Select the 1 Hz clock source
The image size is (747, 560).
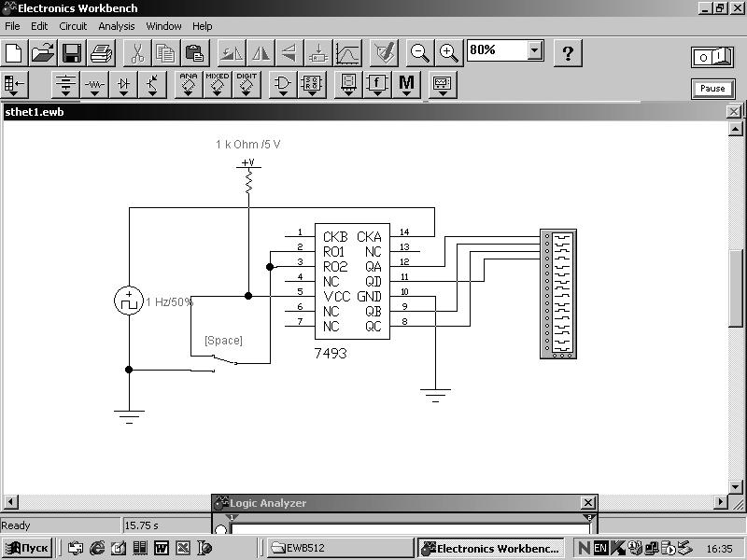click(x=129, y=301)
